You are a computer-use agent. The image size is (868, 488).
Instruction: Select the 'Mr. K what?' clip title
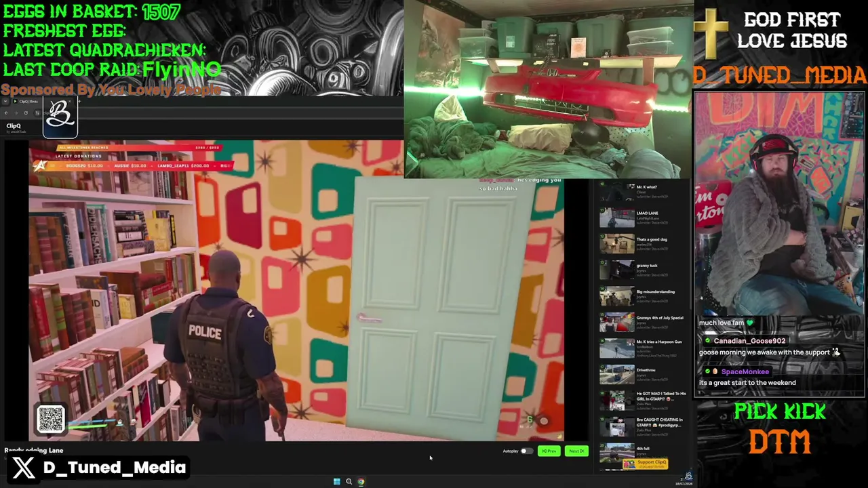pyautogui.click(x=646, y=187)
